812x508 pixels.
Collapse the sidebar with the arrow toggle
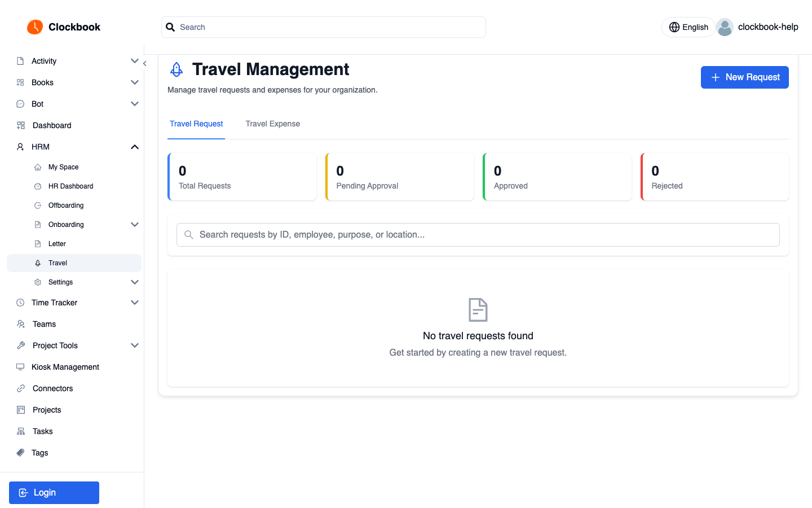145,64
